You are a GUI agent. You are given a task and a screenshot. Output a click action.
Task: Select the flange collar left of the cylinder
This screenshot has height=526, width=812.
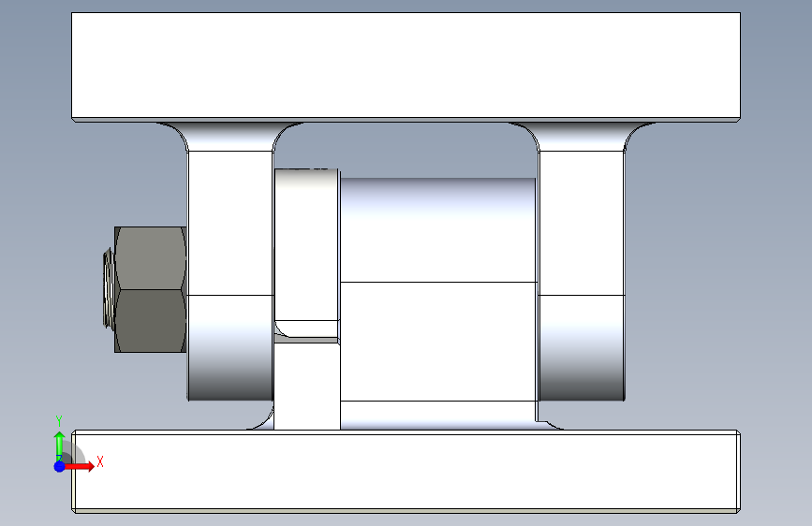click(x=306, y=251)
